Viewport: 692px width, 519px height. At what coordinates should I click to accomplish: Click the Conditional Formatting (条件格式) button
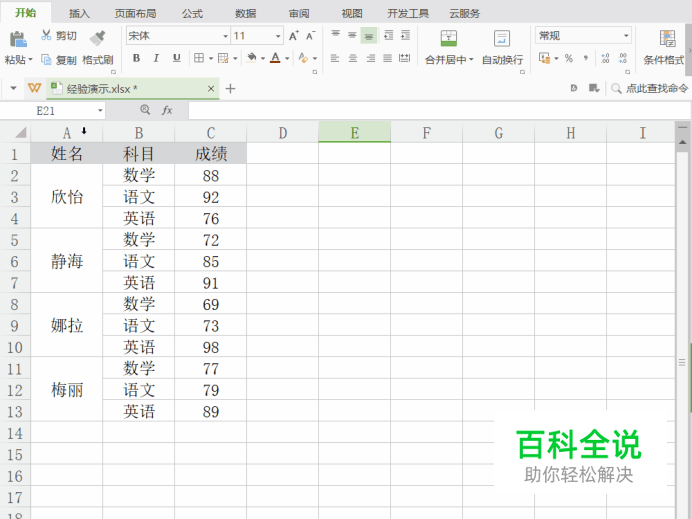pos(664,48)
